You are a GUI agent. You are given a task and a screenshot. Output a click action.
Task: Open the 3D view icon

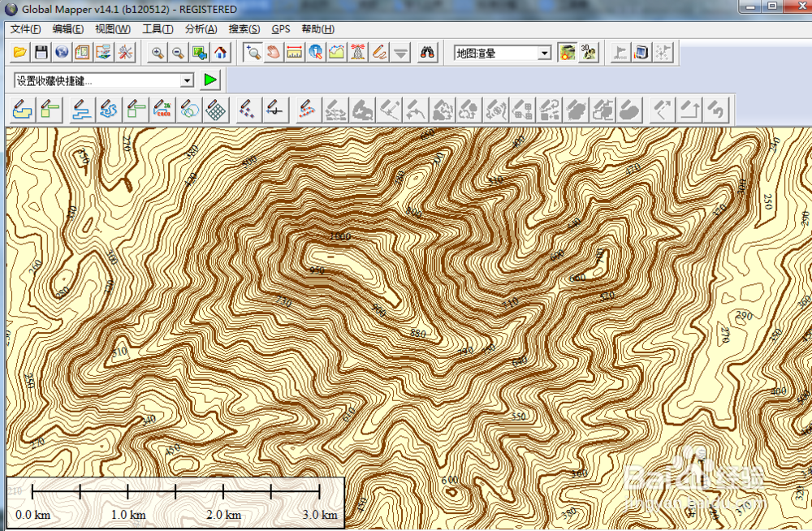589,53
